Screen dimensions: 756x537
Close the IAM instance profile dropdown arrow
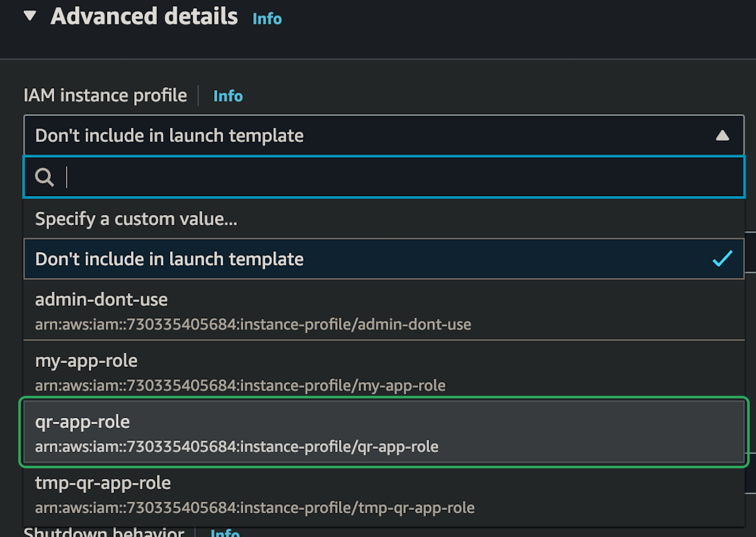pos(723,136)
